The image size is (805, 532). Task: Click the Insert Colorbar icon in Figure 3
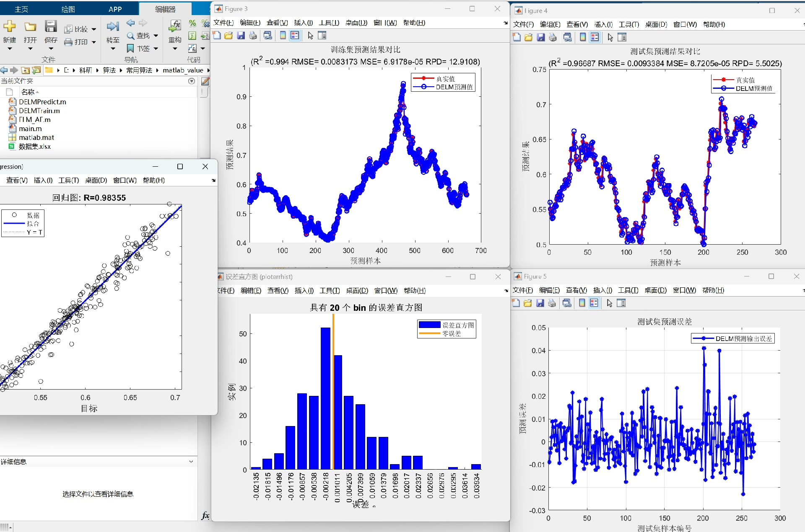coord(283,36)
